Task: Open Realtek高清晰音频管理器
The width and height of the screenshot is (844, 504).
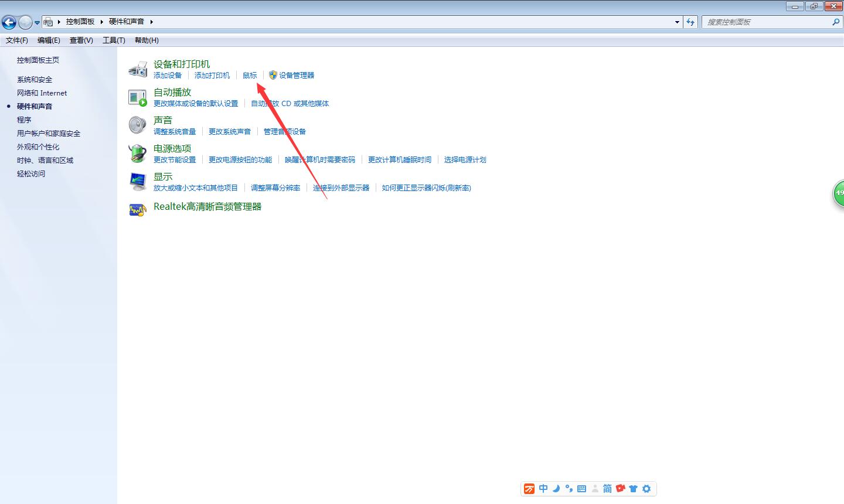Action: coord(207,207)
